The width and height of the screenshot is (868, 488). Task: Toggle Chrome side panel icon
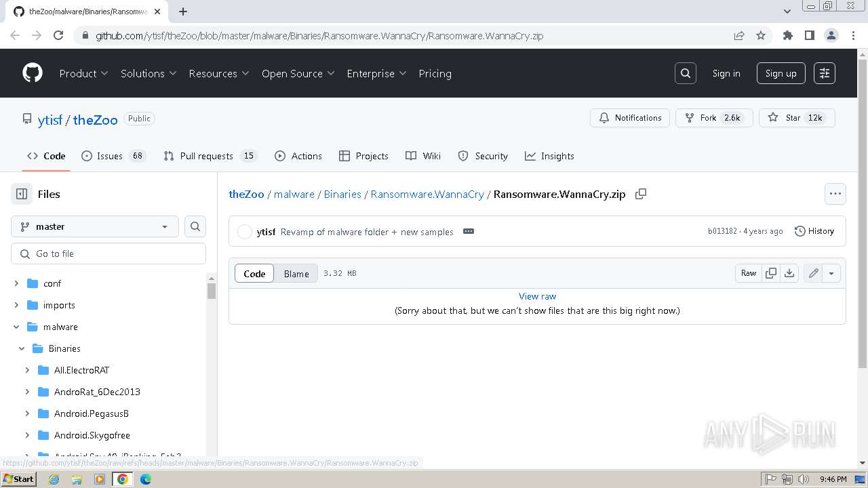tap(810, 35)
